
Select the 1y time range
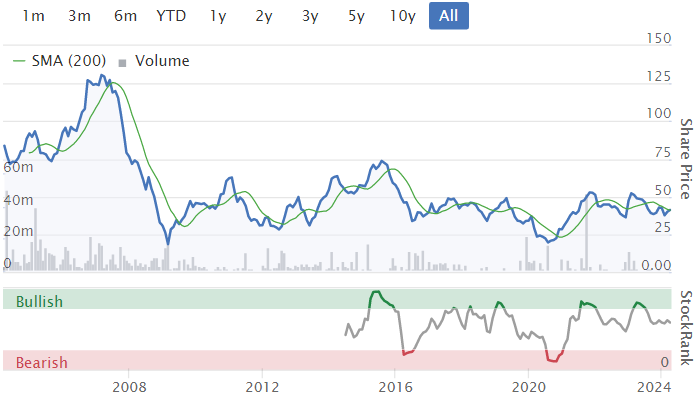pos(218,16)
